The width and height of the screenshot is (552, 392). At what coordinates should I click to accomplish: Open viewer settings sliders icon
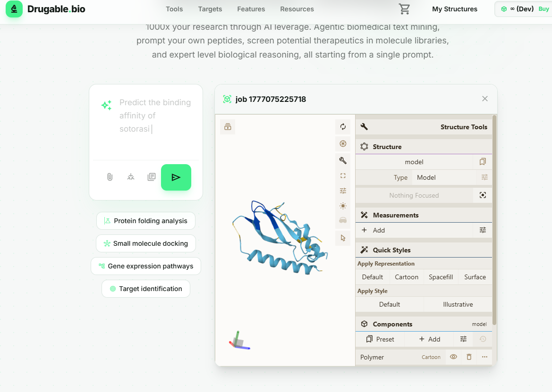click(x=343, y=191)
